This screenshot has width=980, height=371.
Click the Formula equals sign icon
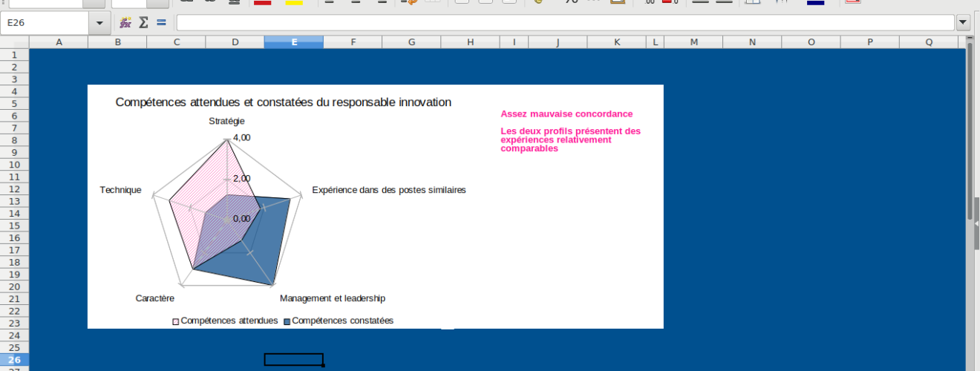[x=161, y=23]
